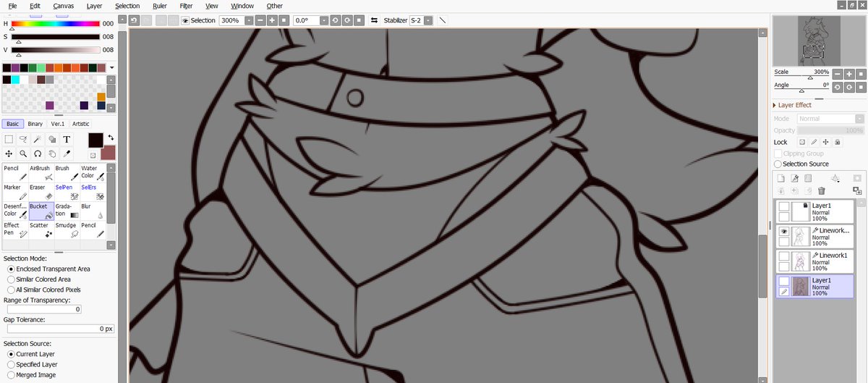868x383 pixels.
Task: Click the Undo button in toolbar
Action: point(134,20)
